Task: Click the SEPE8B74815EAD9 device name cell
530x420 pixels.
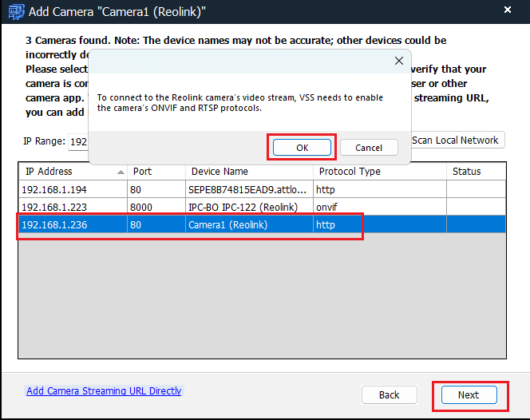Action: [247, 189]
